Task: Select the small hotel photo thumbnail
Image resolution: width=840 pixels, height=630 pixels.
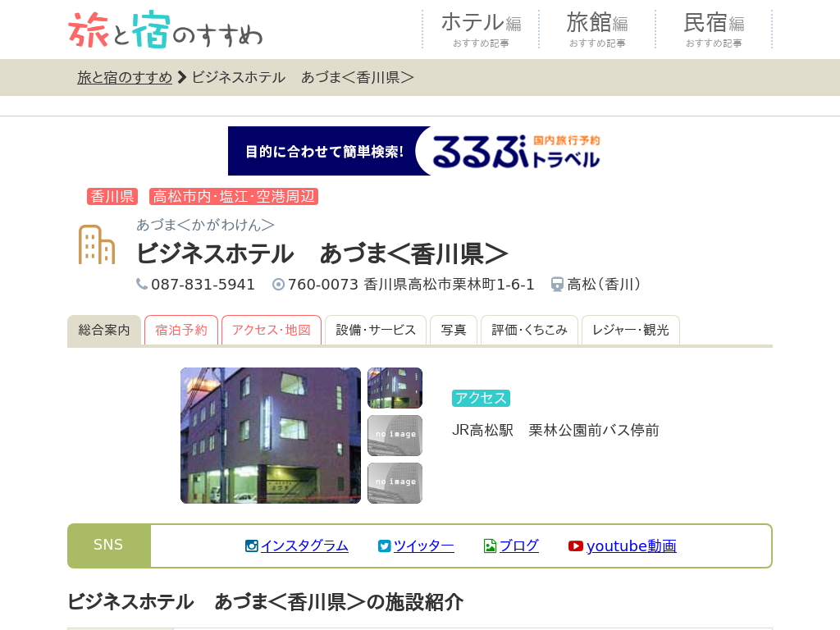Action: pos(395,388)
